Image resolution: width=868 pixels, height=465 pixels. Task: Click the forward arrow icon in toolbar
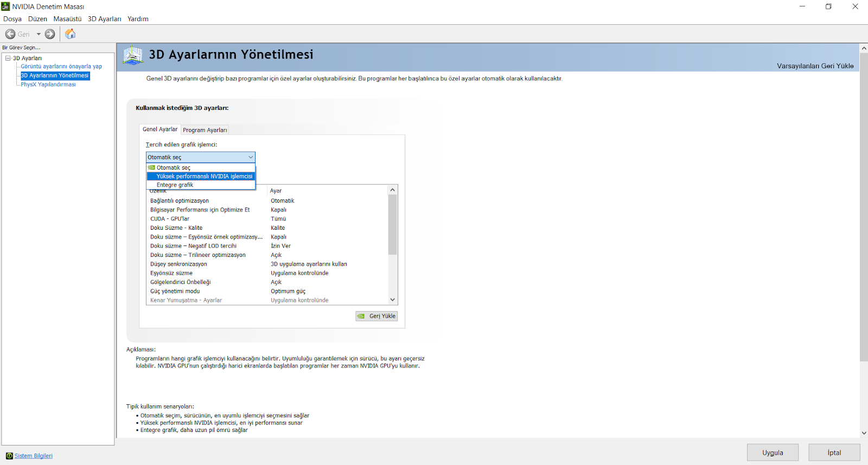click(50, 34)
